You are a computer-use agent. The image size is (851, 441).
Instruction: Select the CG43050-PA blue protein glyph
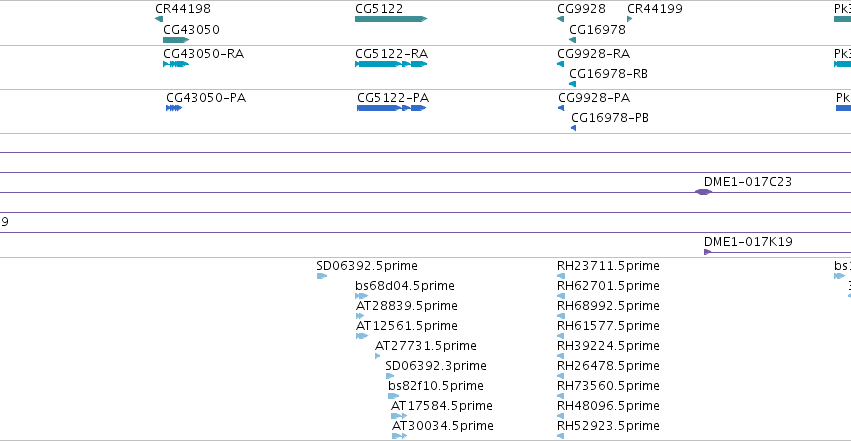click(174, 108)
